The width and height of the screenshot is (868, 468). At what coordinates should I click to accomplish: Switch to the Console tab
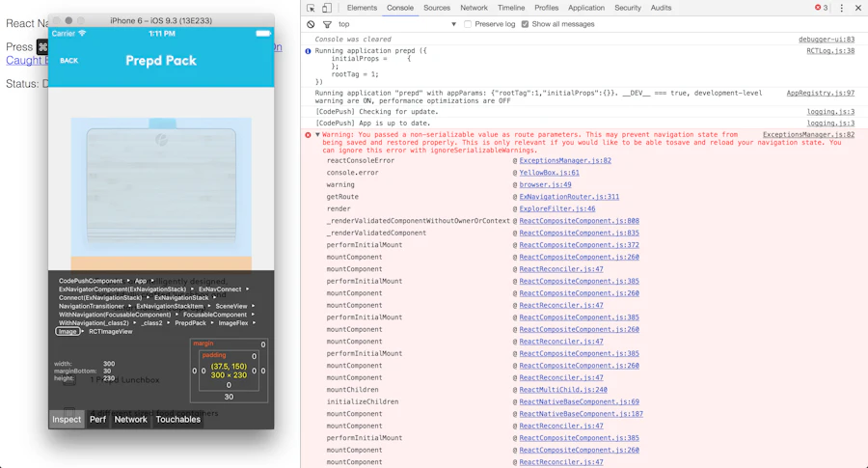(x=400, y=8)
